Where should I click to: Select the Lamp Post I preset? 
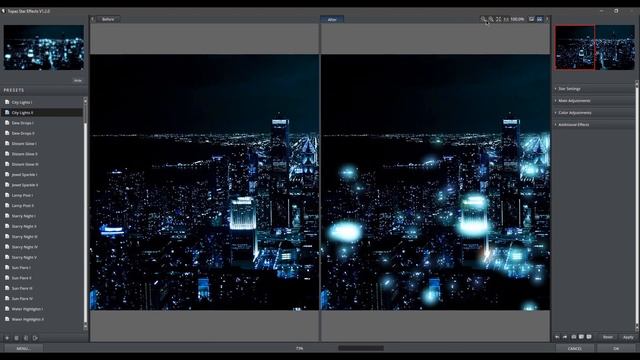coord(42,195)
